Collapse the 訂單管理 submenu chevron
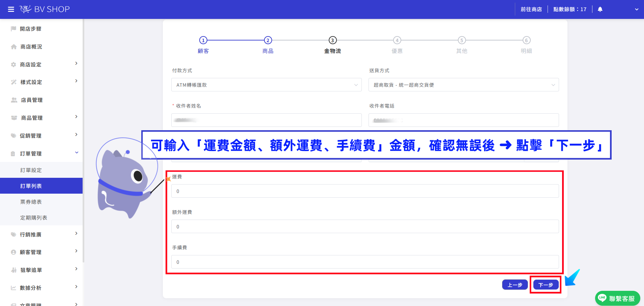 tap(77, 152)
